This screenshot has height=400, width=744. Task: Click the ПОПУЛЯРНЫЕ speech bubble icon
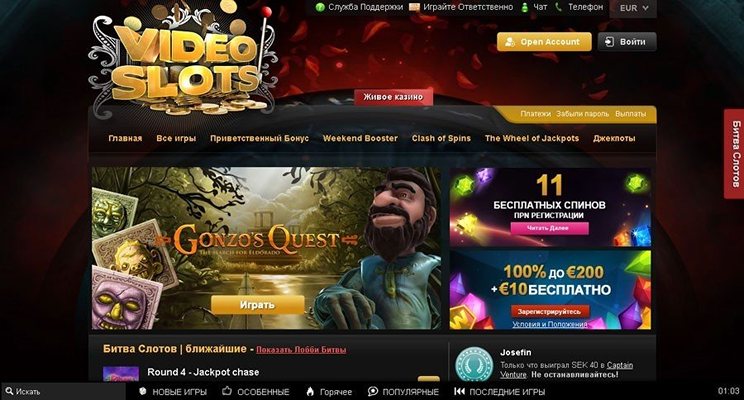coord(373,391)
